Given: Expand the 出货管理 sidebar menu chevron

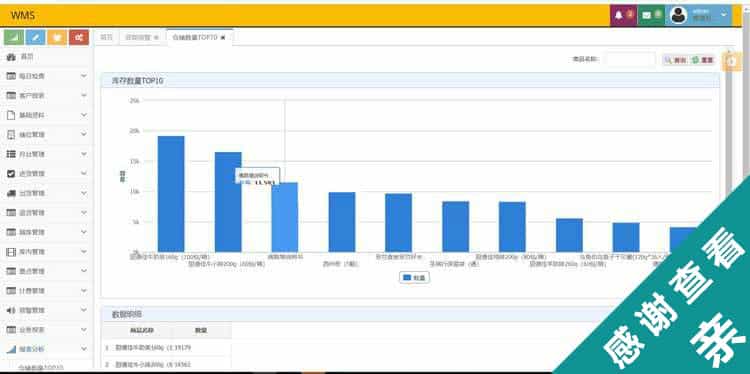Looking at the screenshot, I should [84, 193].
